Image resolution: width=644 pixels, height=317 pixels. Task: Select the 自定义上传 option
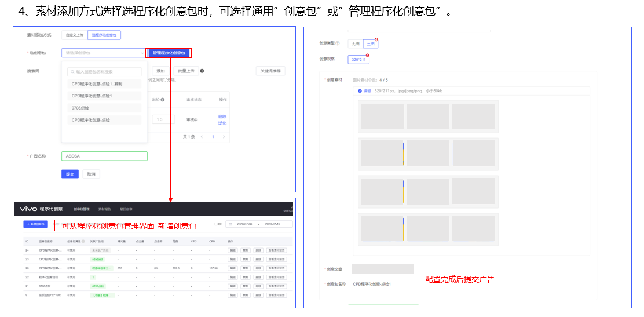[74, 35]
